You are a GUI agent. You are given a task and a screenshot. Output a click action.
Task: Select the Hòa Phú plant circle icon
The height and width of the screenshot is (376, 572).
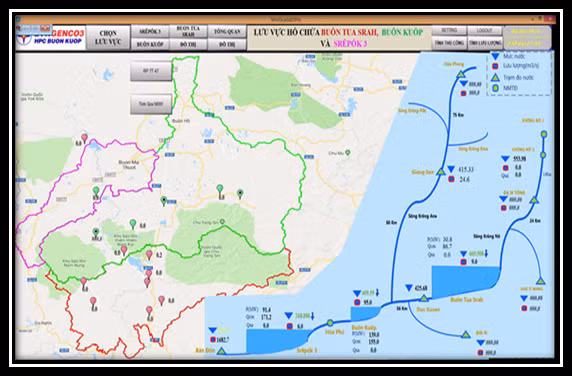[x=330, y=322]
